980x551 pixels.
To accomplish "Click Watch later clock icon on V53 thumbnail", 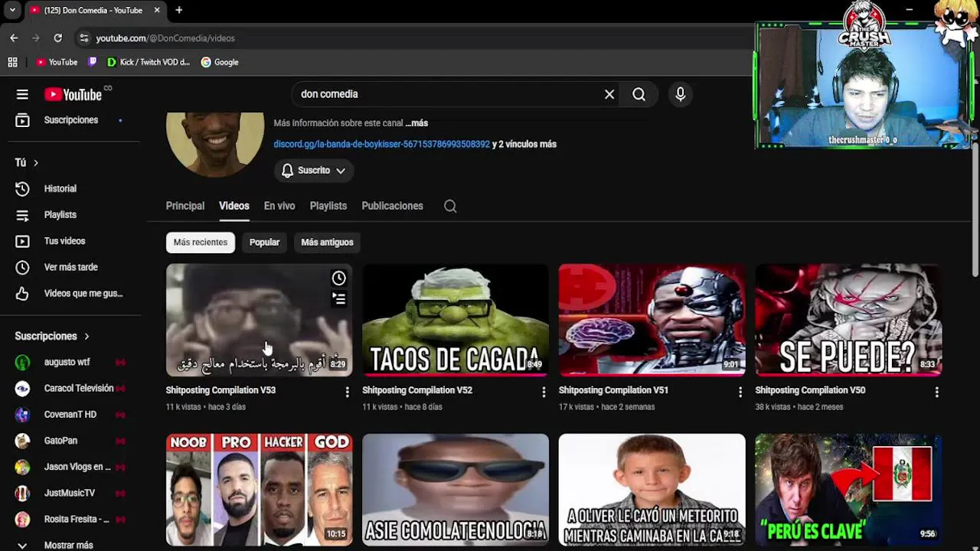I will click(x=339, y=279).
